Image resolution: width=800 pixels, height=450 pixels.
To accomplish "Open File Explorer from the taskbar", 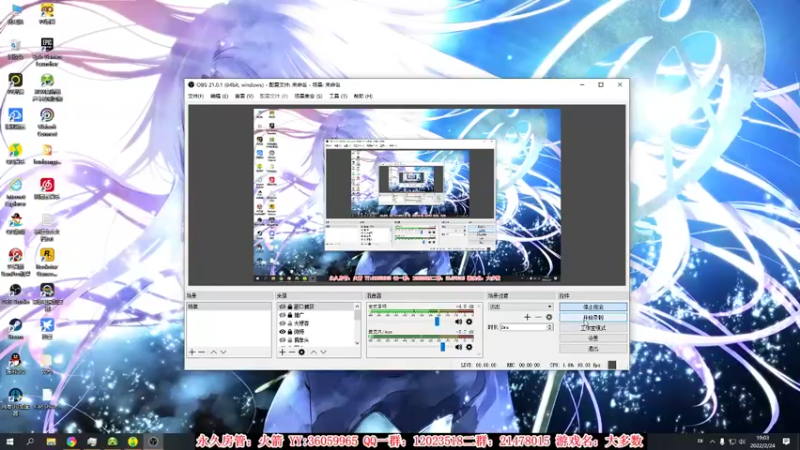I will coord(51,441).
